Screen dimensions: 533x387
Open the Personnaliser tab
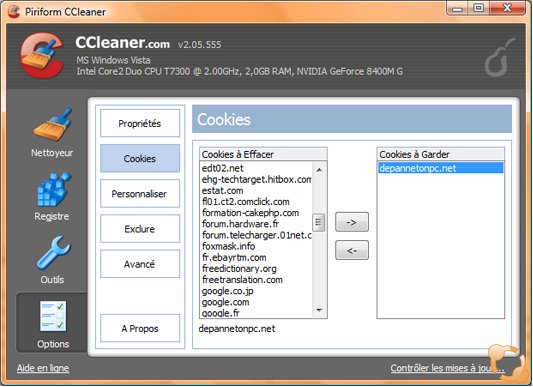140,194
